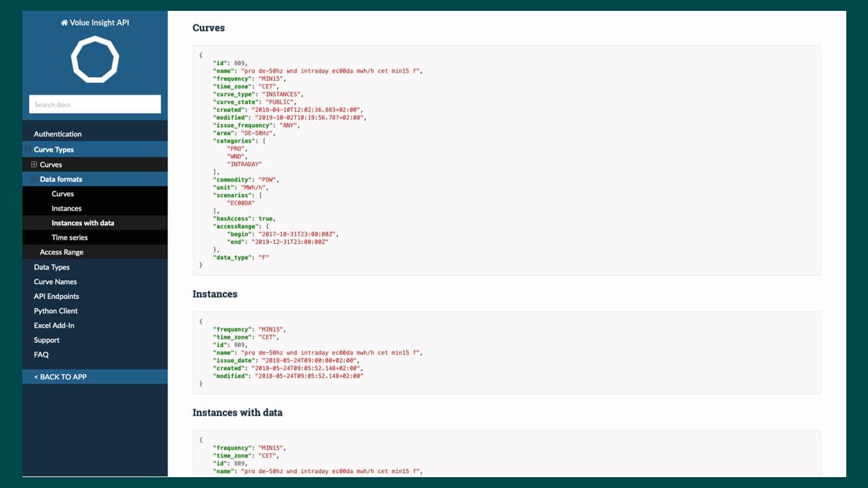Image resolution: width=868 pixels, height=488 pixels.
Task: Open the Curve Names page
Action: [55, 282]
